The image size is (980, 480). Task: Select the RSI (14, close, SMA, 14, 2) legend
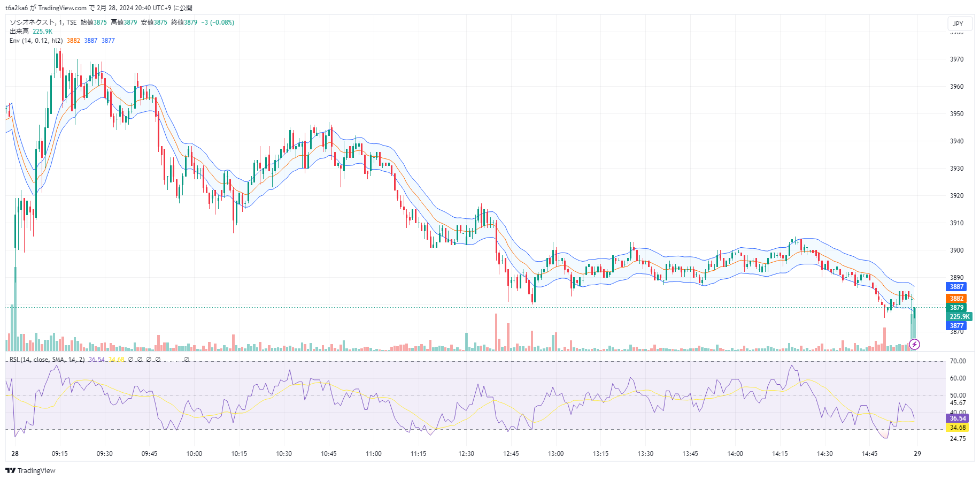pyautogui.click(x=47, y=360)
